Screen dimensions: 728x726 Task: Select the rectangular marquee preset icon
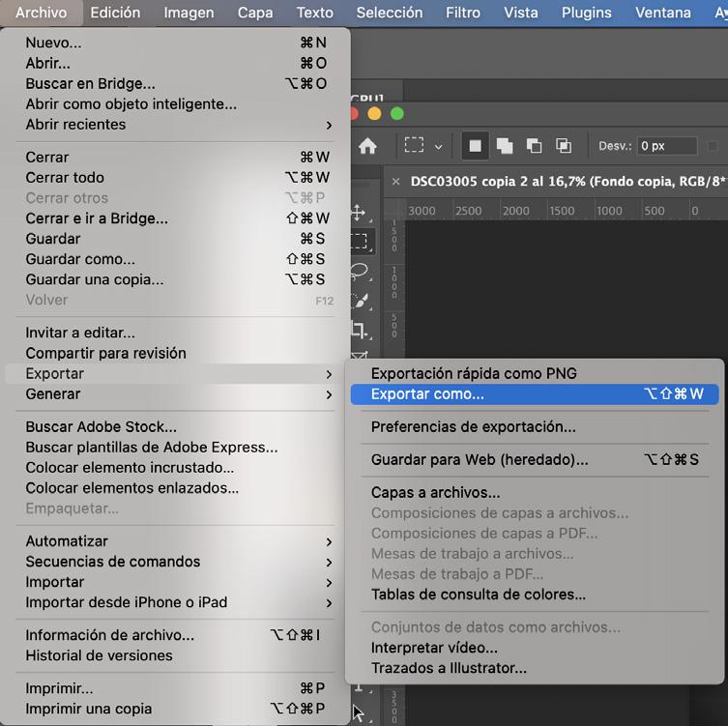pos(414,145)
